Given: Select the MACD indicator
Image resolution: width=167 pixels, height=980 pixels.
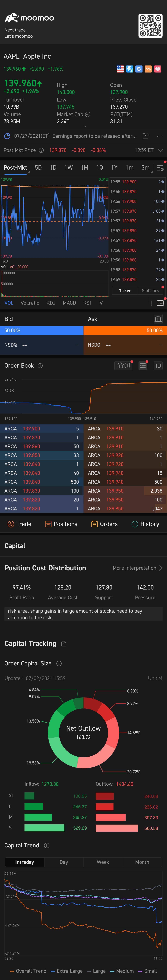Looking at the screenshot, I should coord(69,303).
